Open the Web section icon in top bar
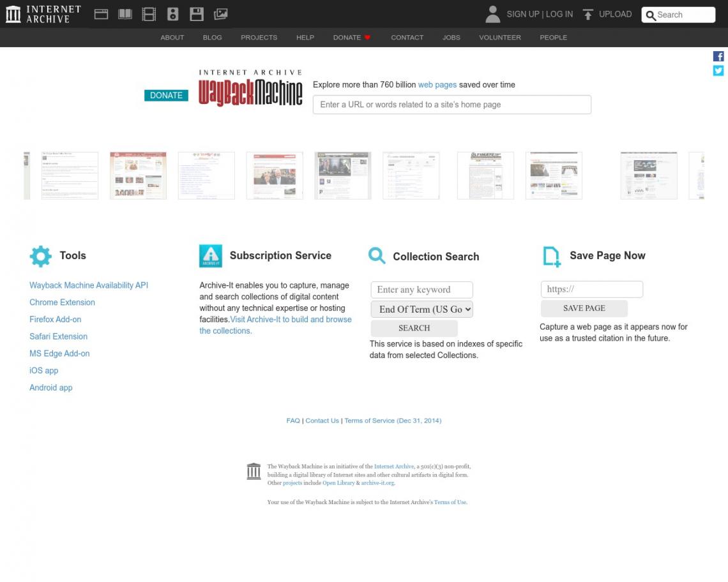Screen dimensions: 728x582 tap(101, 15)
